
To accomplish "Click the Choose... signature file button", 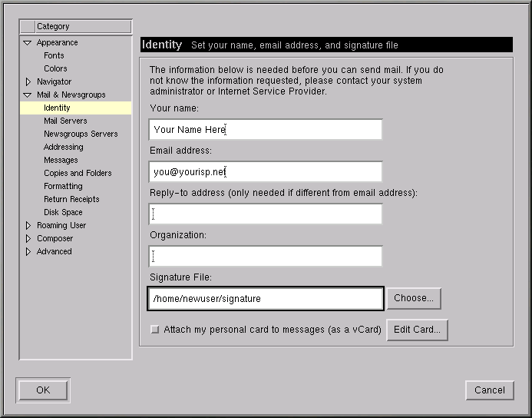I will (x=414, y=298).
